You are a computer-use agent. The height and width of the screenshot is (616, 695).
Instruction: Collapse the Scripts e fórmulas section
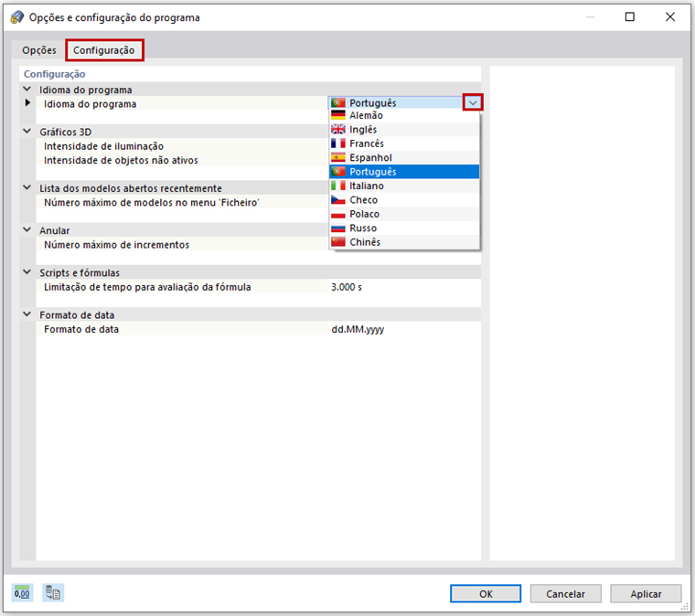pyautogui.click(x=27, y=272)
